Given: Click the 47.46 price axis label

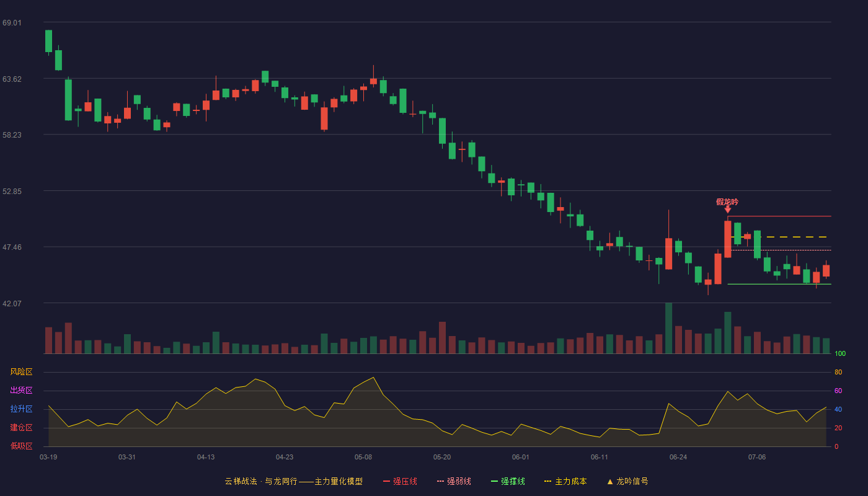Looking at the screenshot, I should (12, 247).
